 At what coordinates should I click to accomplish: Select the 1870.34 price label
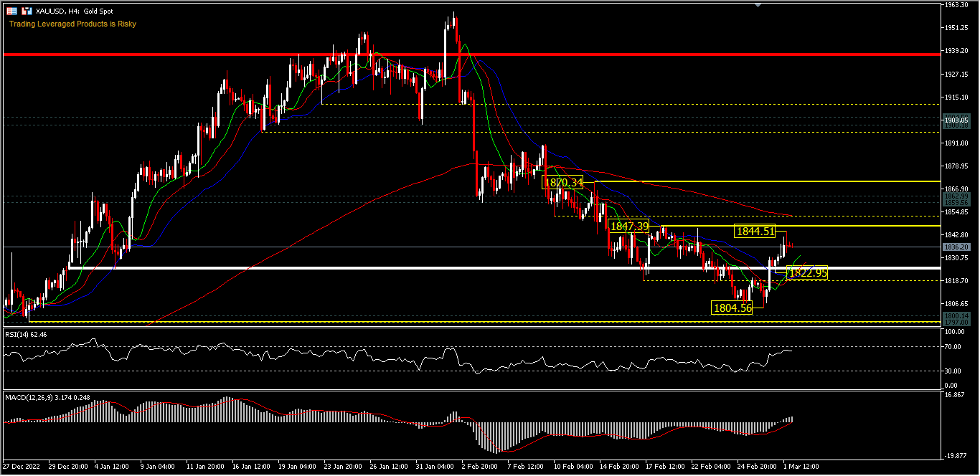click(563, 183)
